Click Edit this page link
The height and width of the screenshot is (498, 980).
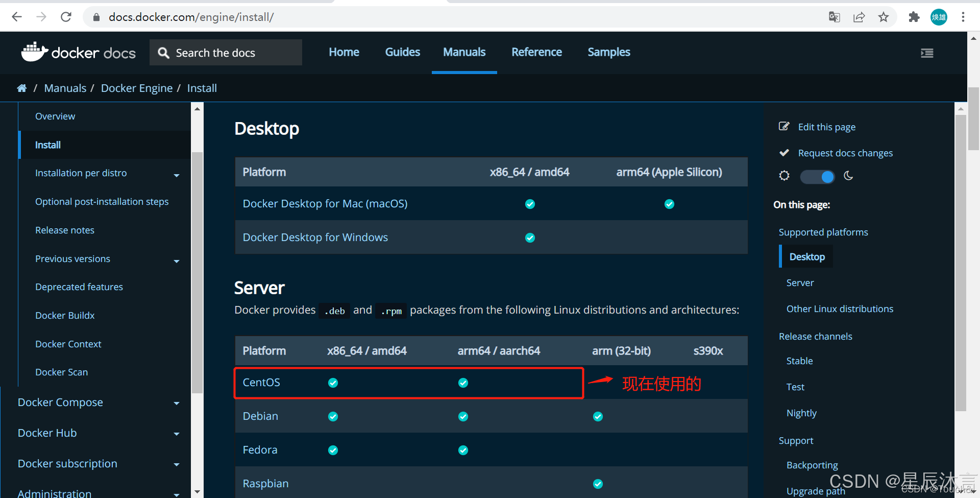coord(827,127)
